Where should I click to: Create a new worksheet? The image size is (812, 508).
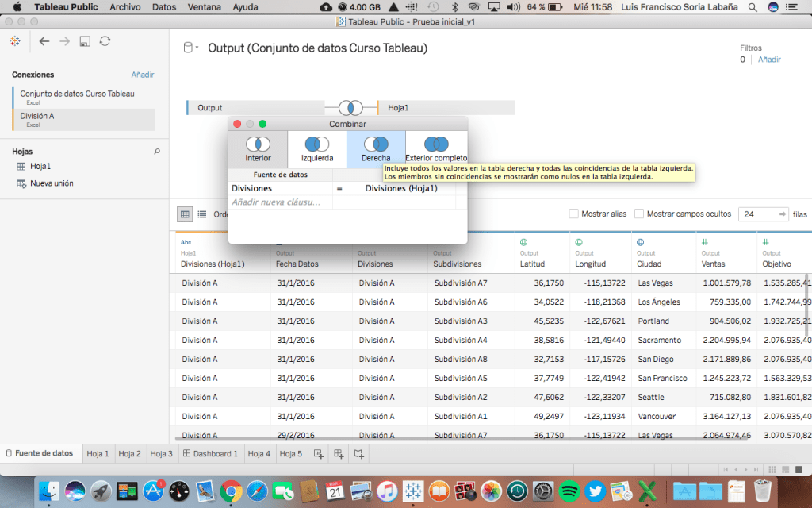coord(319,454)
